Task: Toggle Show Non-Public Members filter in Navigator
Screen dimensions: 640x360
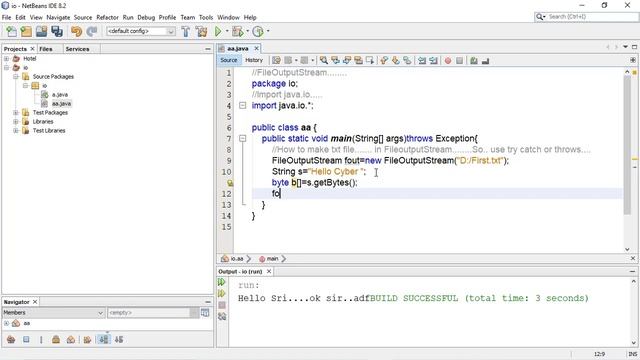Action: [56, 339]
